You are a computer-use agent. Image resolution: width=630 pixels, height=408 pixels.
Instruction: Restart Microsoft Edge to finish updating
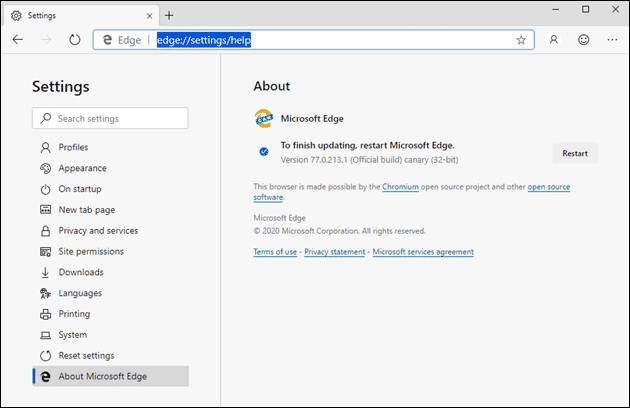(x=575, y=153)
